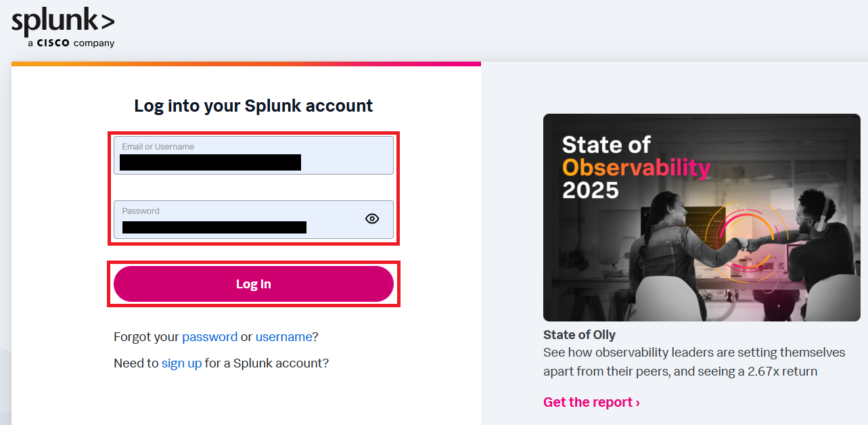868x425 pixels.
Task: Click the for a Splunk account text
Action: click(x=267, y=363)
